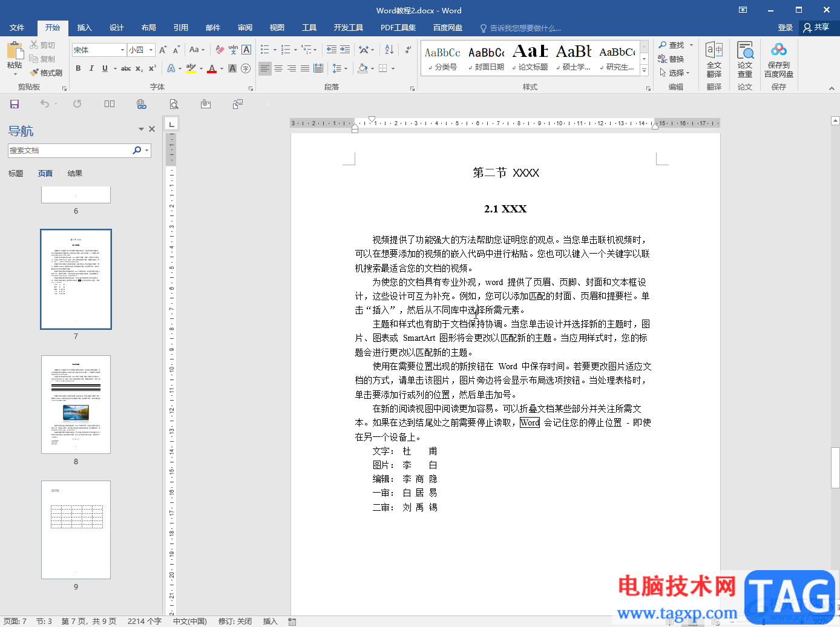
Task: Open the Paragraph dialog launcher
Action: tap(412, 88)
